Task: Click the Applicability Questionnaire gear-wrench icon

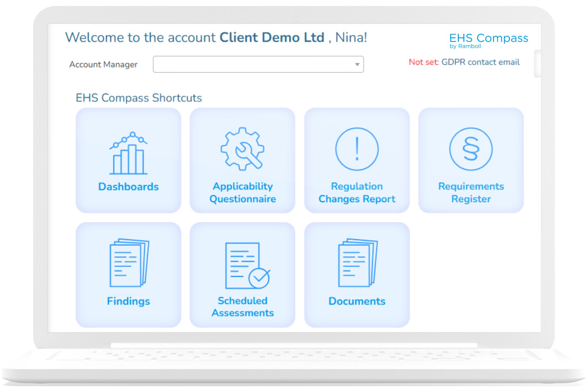Action: click(x=243, y=149)
